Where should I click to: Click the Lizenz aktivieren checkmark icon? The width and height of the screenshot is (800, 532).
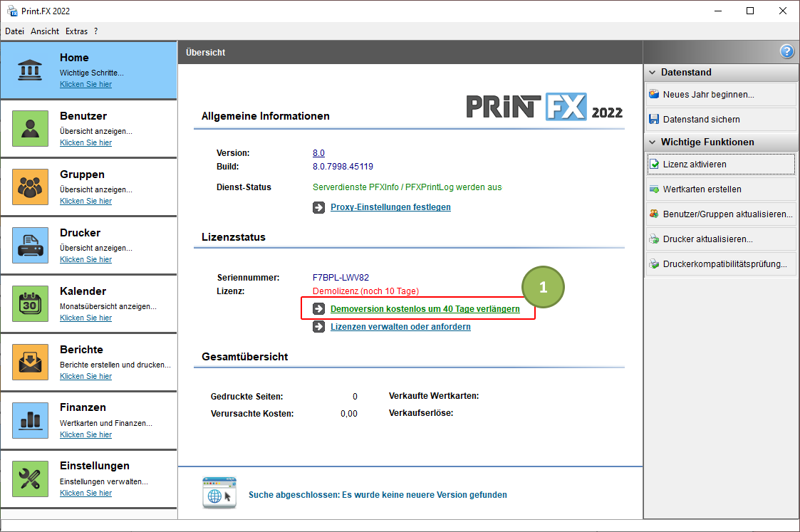(x=654, y=165)
